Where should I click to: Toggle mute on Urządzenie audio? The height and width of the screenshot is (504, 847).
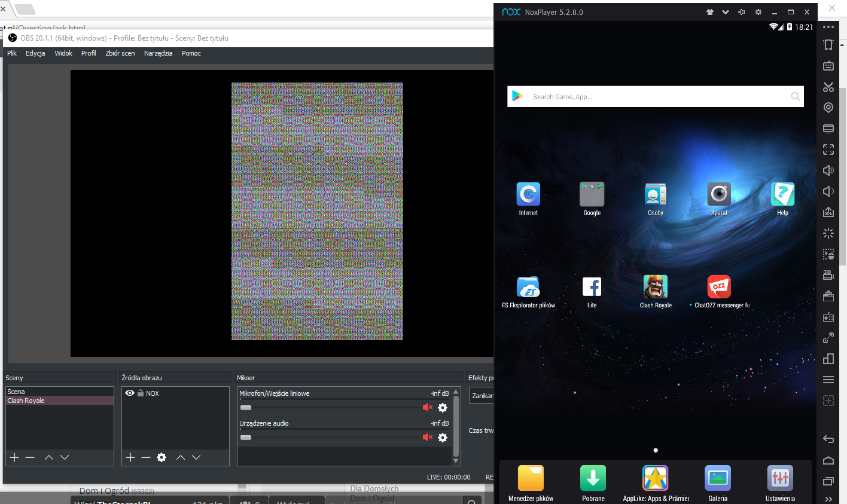(427, 437)
